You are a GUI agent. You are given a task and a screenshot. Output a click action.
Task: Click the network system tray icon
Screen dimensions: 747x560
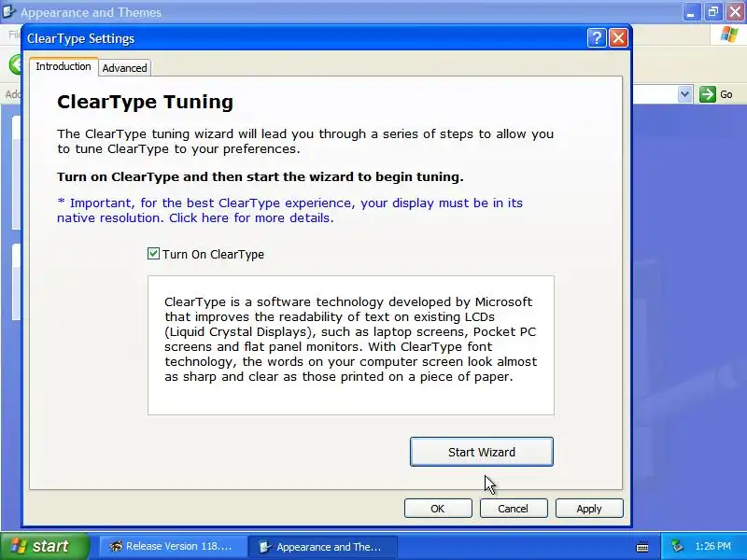coord(677,546)
